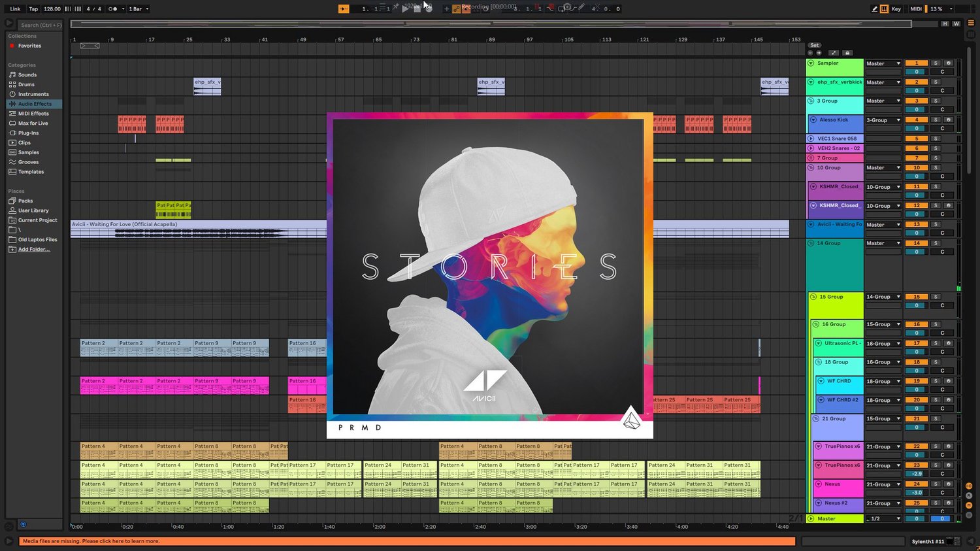This screenshot has height=551, width=980.
Task: Click the Sampler track volume slider
Action: coord(917,72)
